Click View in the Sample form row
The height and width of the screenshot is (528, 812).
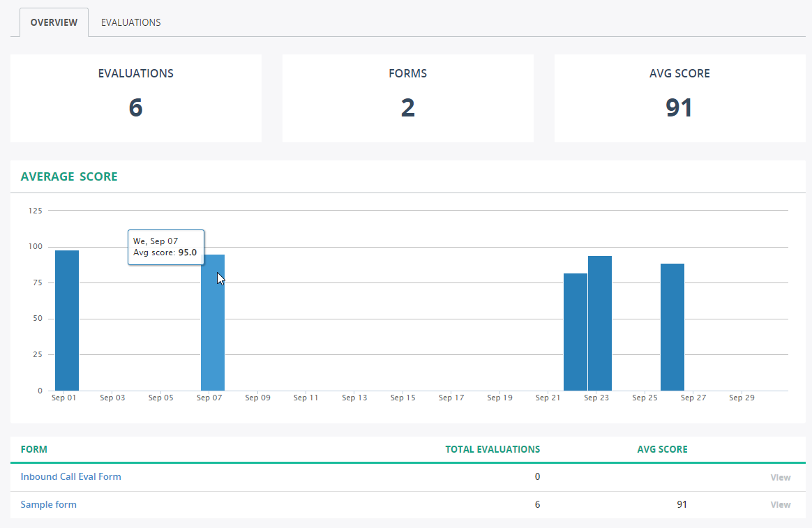coord(780,505)
